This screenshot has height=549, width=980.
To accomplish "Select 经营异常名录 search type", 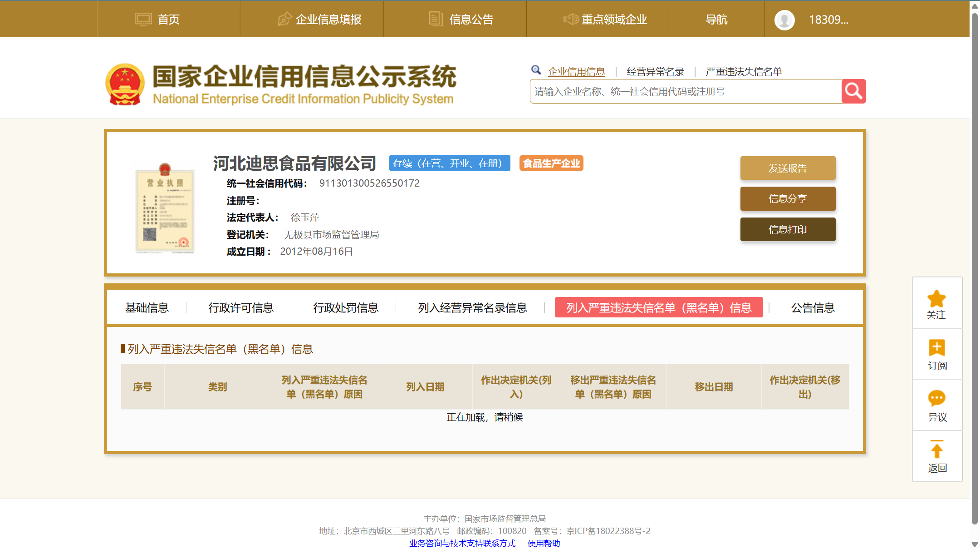I will 655,71.
